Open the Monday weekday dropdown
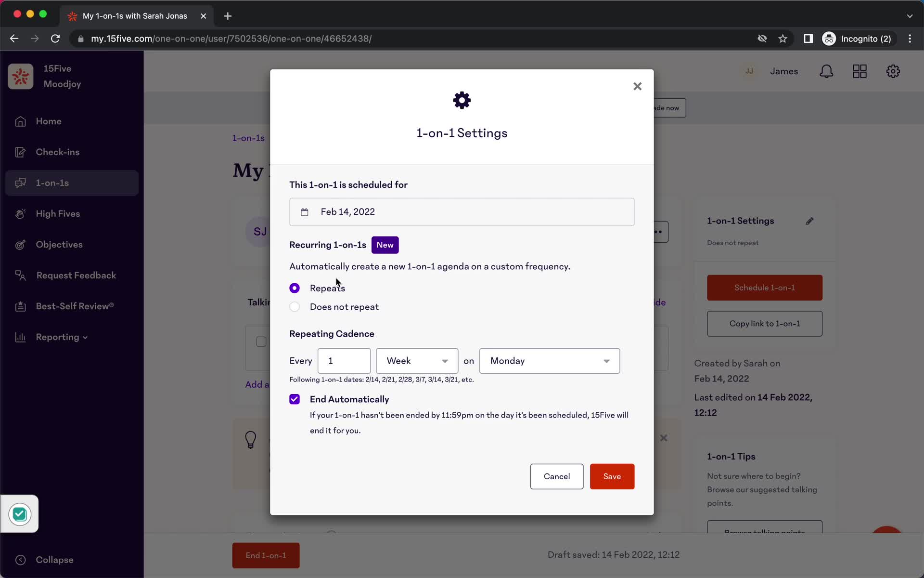The width and height of the screenshot is (924, 578). [x=549, y=361]
